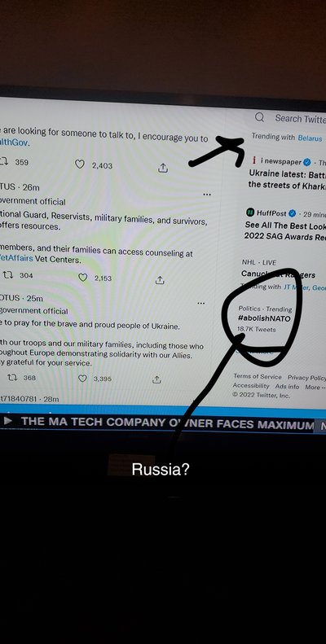Share the tweet with 3,395 likes
This screenshot has height=644, width=326.
pos(156,379)
